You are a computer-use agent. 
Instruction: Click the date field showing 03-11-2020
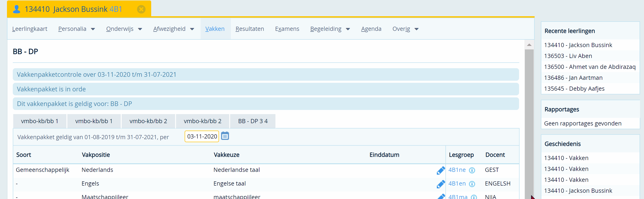pos(202,136)
